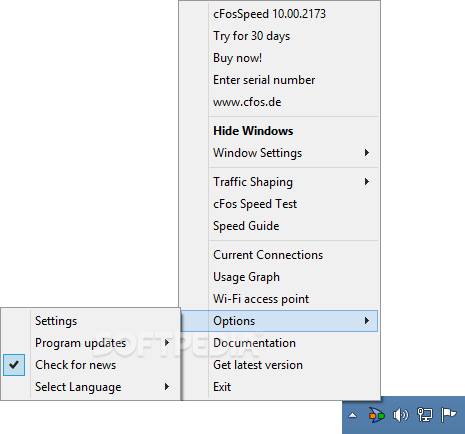Select the highlighted Options item
The width and height of the screenshot is (465, 434).
click(279, 321)
